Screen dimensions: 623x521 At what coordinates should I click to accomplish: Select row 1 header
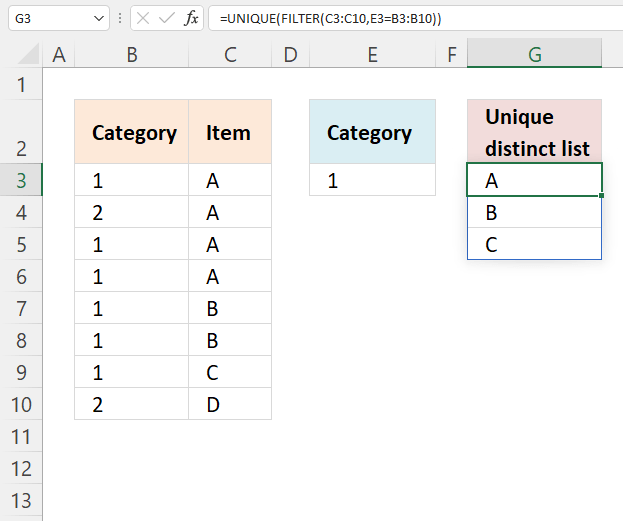[21, 84]
